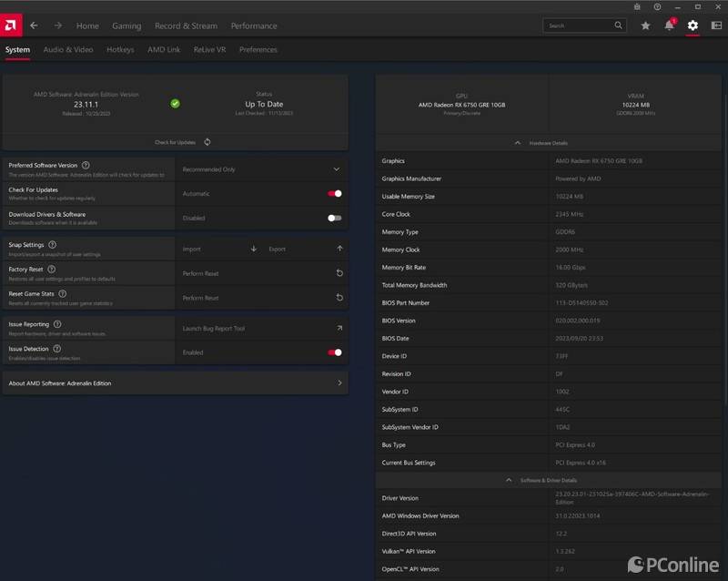Click the Check for Updates refresh icon
This screenshot has width=728, height=581.
[x=207, y=142]
